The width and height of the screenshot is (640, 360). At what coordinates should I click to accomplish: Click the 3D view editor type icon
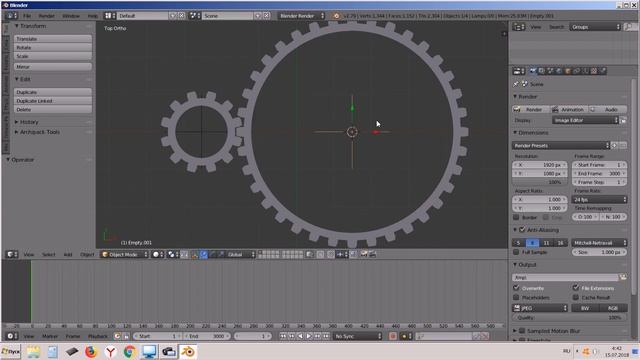coord(12,254)
